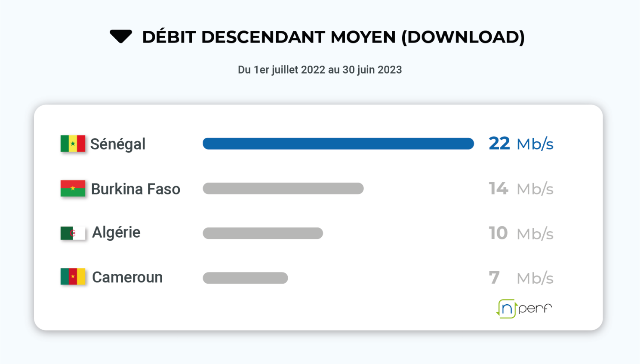Click the nPerf logo
This screenshot has height=364, width=640.
coord(524,309)
